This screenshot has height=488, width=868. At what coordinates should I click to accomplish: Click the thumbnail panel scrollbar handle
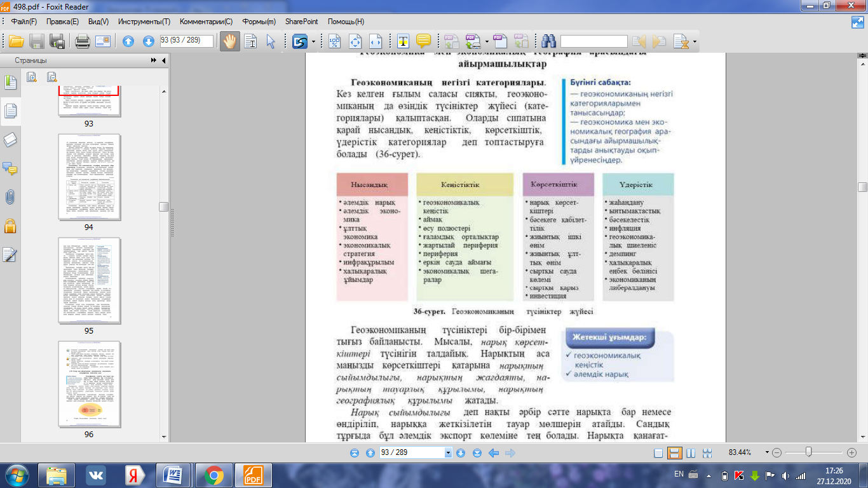pyautogui.click(x=164, y=207)
